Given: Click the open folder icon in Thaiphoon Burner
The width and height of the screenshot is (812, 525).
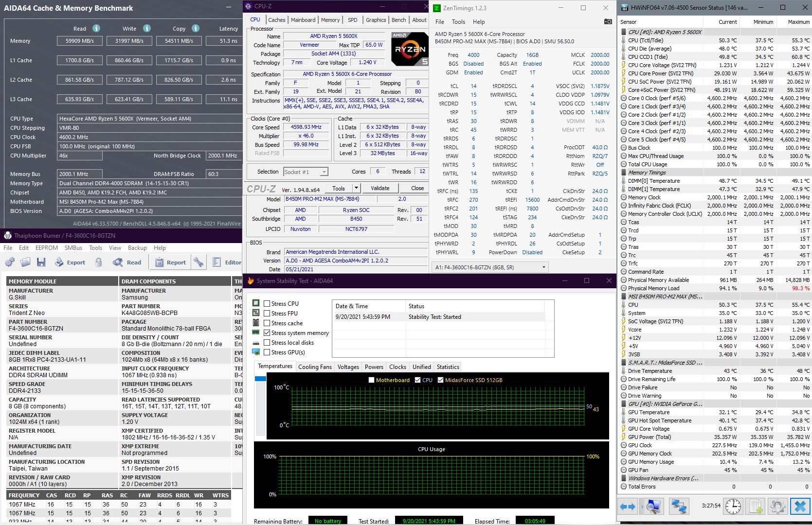Looking at the screenshot, I should click(x=25, y=262).
